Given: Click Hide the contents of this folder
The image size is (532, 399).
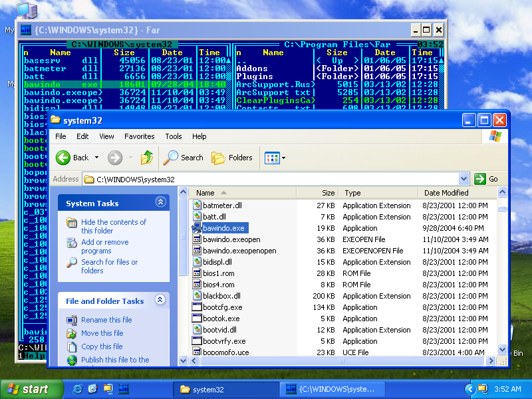Looking at the screenshot, I should pyautogui.click(x=114, y=226).
